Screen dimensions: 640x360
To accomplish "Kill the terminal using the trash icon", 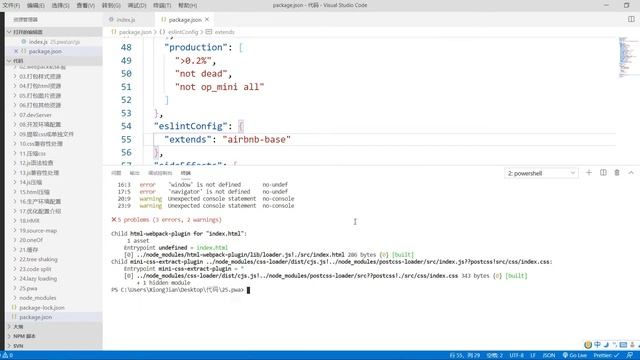I will click(617, 173).
